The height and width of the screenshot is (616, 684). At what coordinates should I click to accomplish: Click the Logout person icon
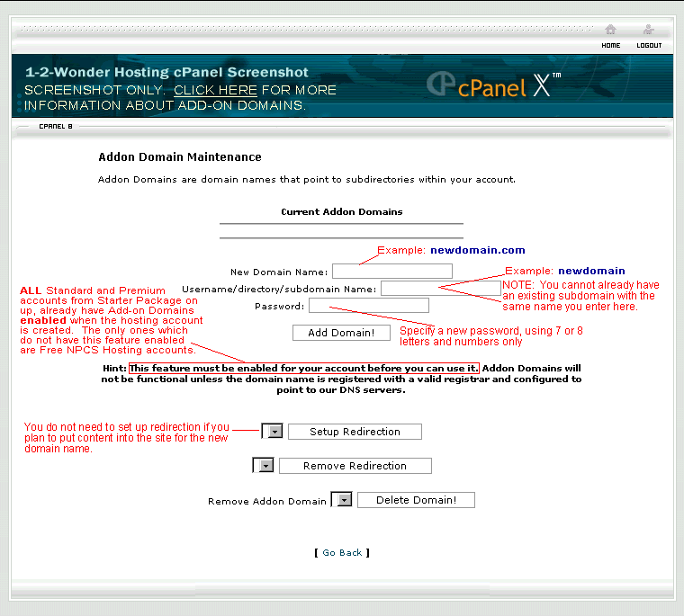pos(649,30)
